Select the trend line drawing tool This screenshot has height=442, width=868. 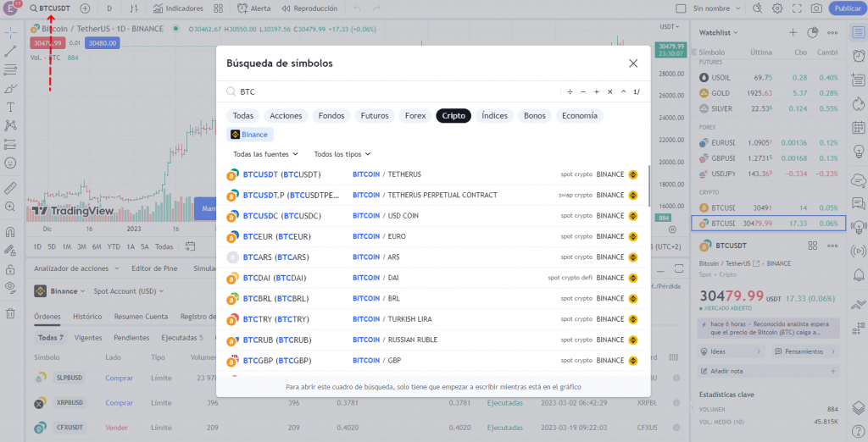[x=10, y=52]
